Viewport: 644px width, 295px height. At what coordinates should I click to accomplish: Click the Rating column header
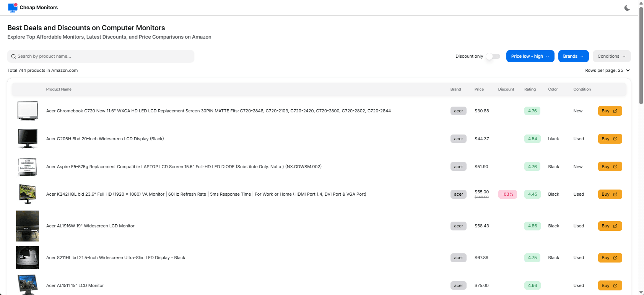tap(530, 89)
